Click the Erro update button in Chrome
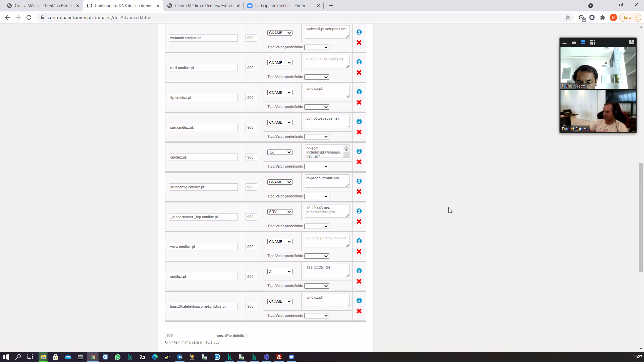 click(630, 17)
